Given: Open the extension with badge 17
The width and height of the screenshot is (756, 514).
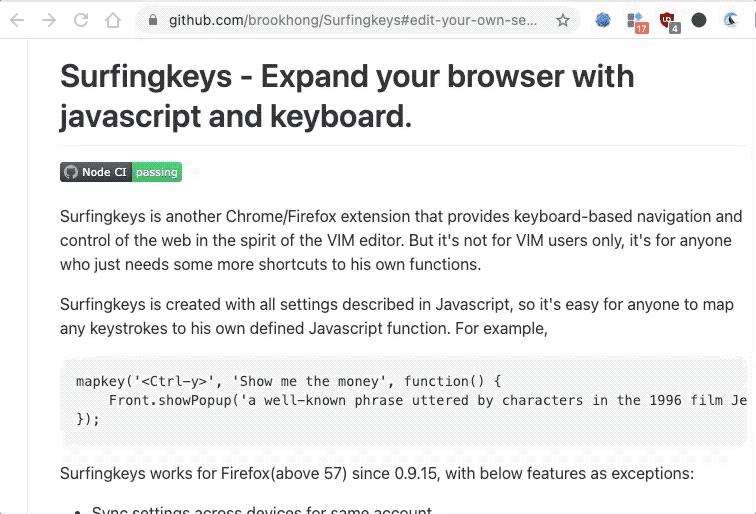Looking at the screenshot, I should coord(636,21).
